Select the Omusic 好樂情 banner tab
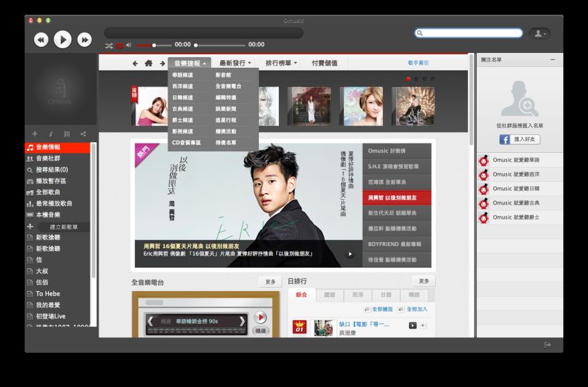The height and width of the screenshot is (387, 588). pyautogui.click(x=397, y=151)
